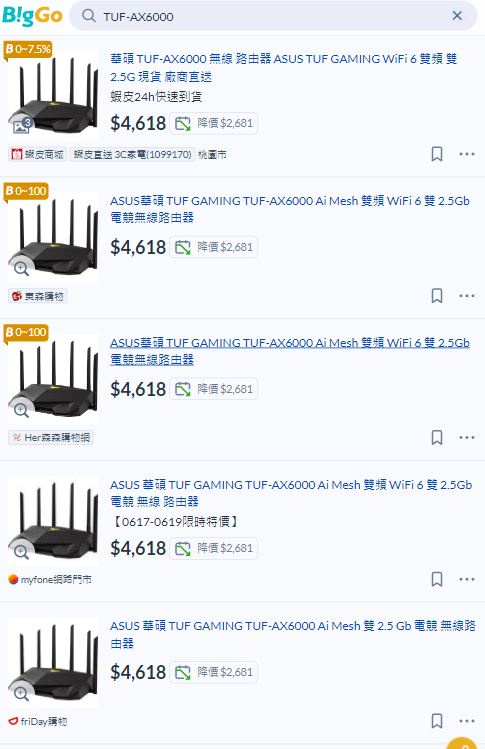Bookmark the myfone router listing
The image size is (485, 749).
[x=437, y=579]
